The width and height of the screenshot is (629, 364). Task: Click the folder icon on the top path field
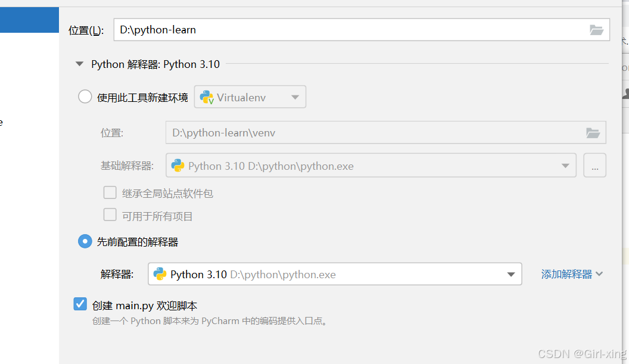coord(596,29)
